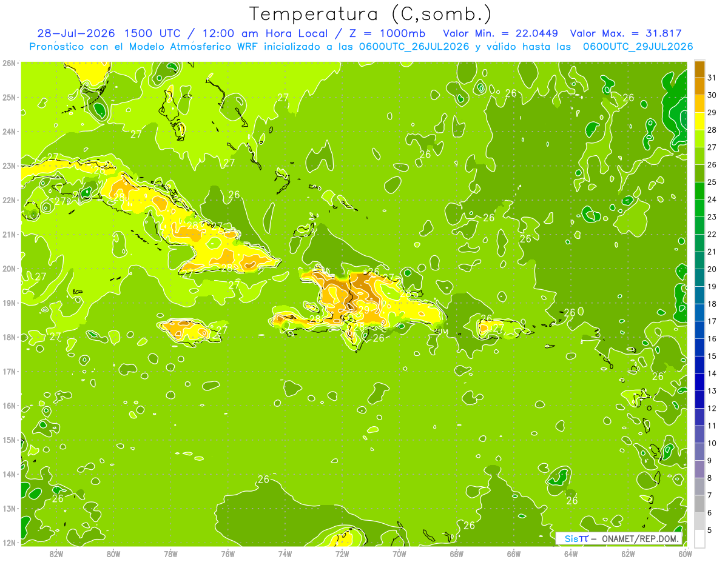Click the brown top segment above 31 in the color bar
This screenshot has width=728, height=562.
(x=699, y=69)
